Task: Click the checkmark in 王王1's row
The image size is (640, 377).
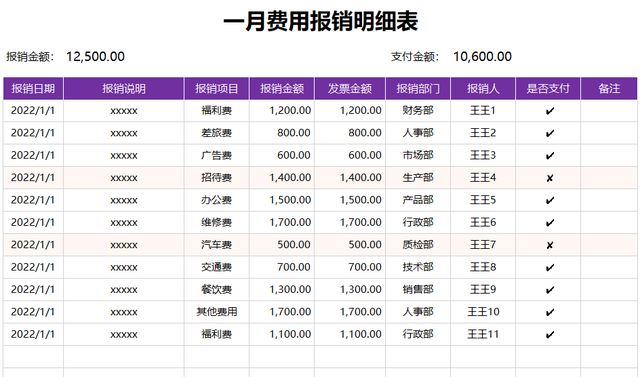Action: point(550,111)
